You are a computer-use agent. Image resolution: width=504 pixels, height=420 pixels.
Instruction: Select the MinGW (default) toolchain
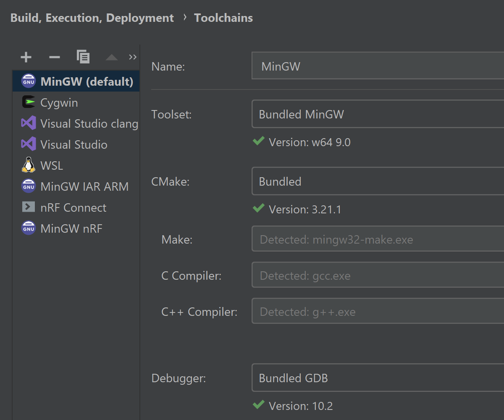76,81
